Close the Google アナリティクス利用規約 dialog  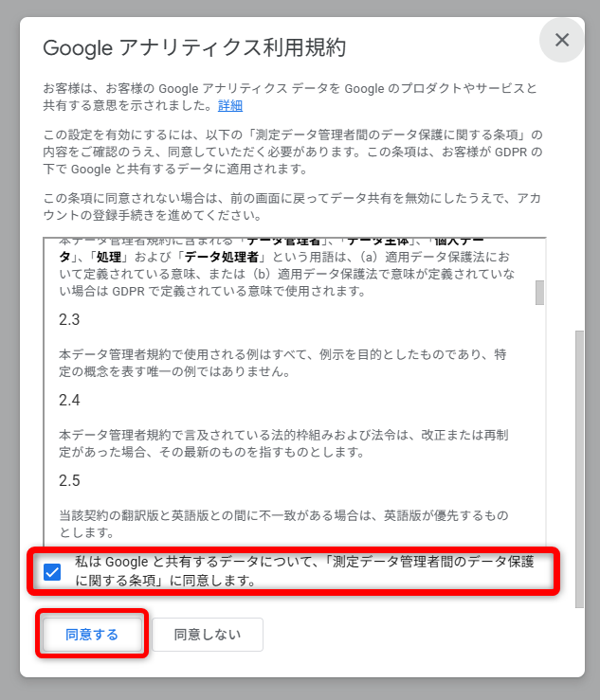pos(561,40)
